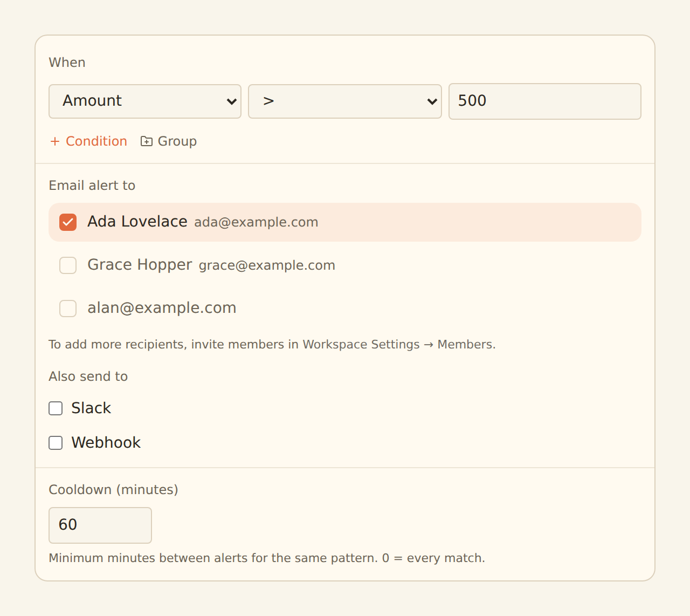Click the Workspace Settings → Members hint text

click(272, 345)
